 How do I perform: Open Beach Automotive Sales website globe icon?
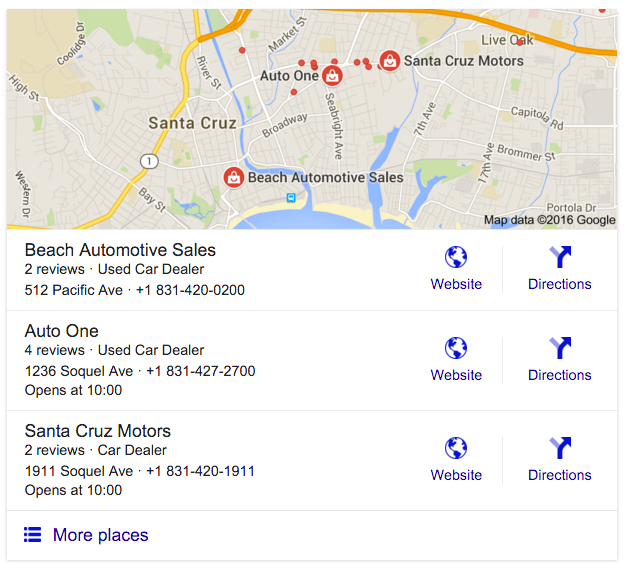[456, 257]
